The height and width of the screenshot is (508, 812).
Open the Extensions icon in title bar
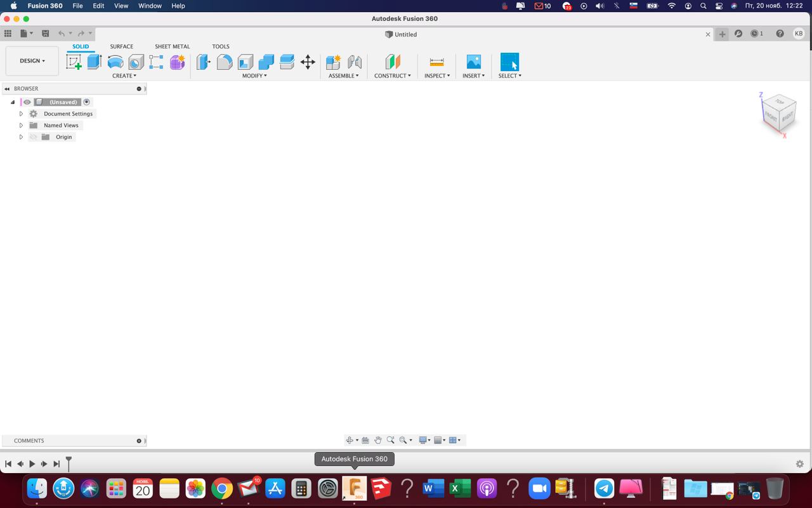(x=738, y=34)
